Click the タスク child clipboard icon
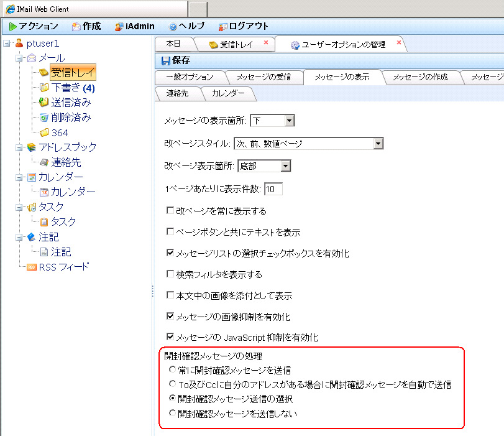This screenshot has width=504, height=436. point(44,221)
